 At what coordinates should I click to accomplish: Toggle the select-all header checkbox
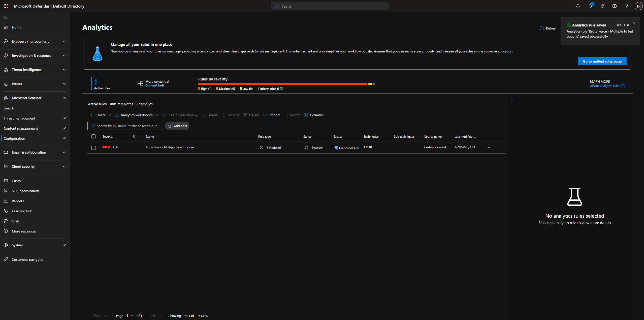(93, 136)
